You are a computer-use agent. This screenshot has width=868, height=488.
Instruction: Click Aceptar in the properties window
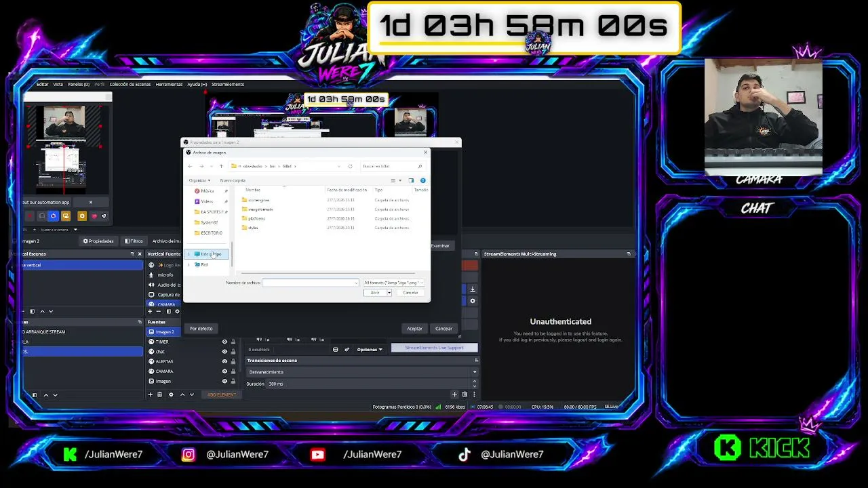[x=414, y=329]
